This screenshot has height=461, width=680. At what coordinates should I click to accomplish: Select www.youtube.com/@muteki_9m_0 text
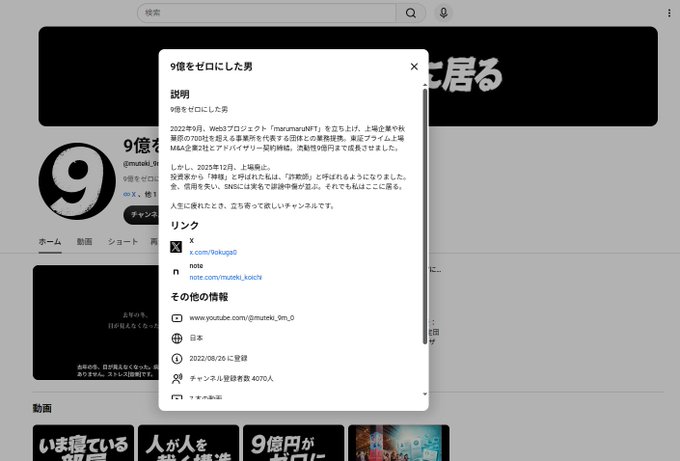pyautogui.click(x=242, y=318)
